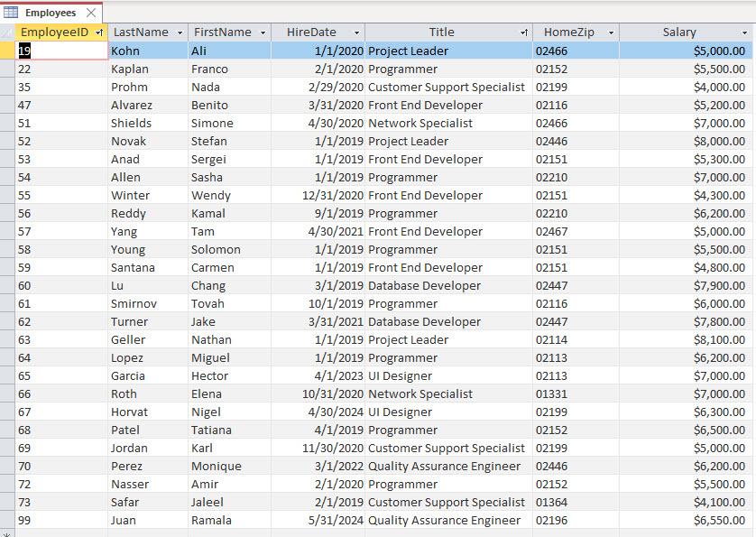Select the Employees tab

tap(50, 13)
